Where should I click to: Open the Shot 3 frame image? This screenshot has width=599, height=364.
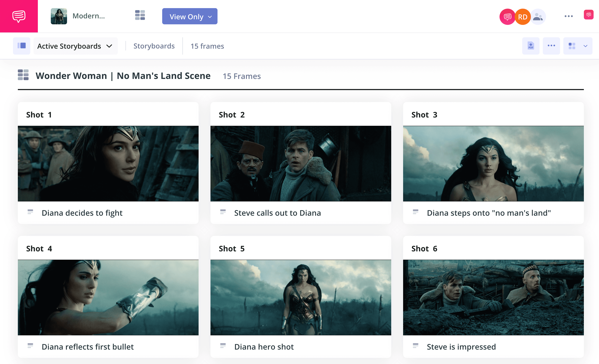click(x=493, y=163)
